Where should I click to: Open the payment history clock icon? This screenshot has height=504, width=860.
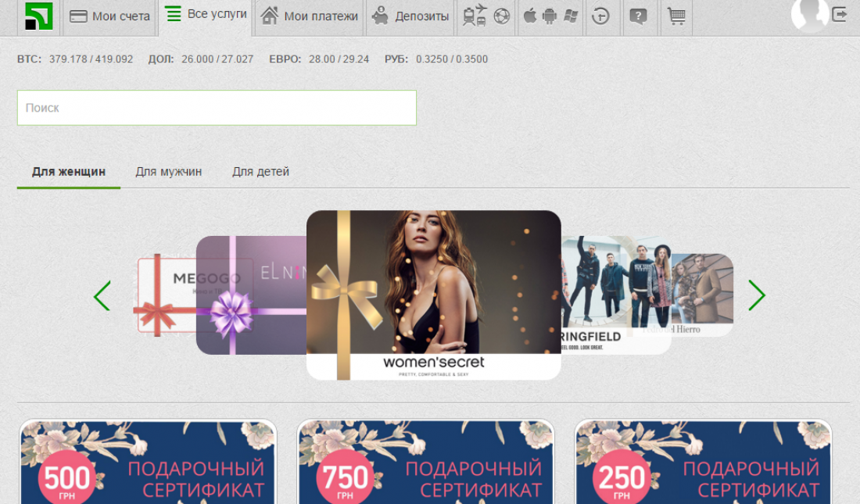pyautogui.click(x=600, y=16)
